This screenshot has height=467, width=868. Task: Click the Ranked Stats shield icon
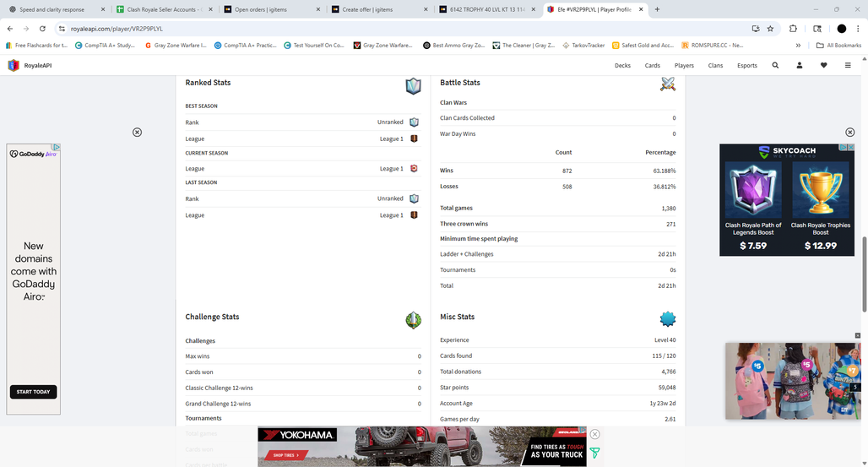click(414, 86)
